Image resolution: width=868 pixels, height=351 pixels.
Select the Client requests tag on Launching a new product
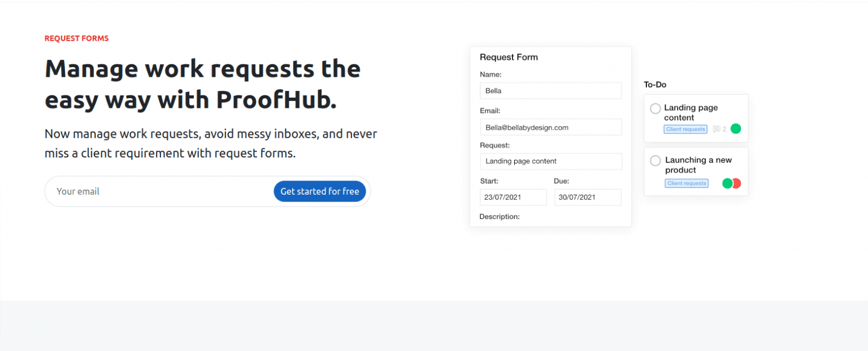click(686, 183)
